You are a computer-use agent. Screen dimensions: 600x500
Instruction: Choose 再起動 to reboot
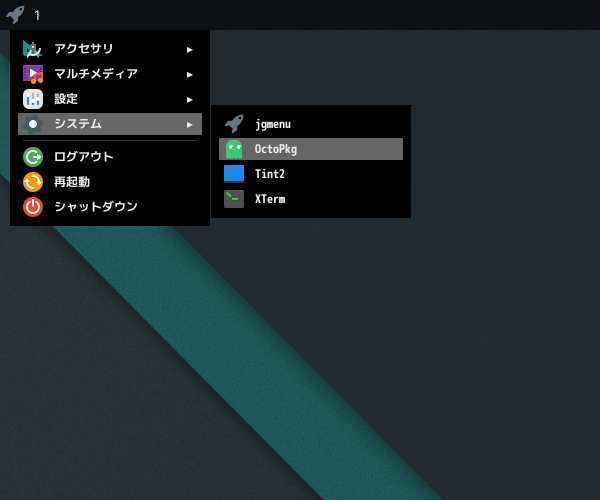tap(110, 182)
